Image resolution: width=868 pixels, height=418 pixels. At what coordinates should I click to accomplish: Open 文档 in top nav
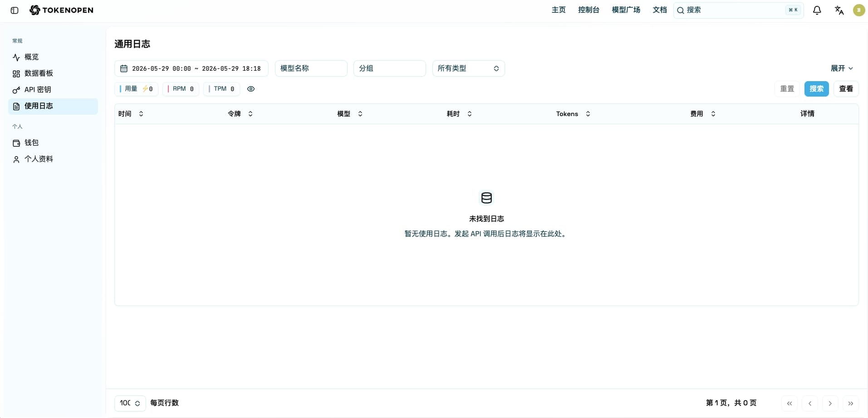(660, 10)
